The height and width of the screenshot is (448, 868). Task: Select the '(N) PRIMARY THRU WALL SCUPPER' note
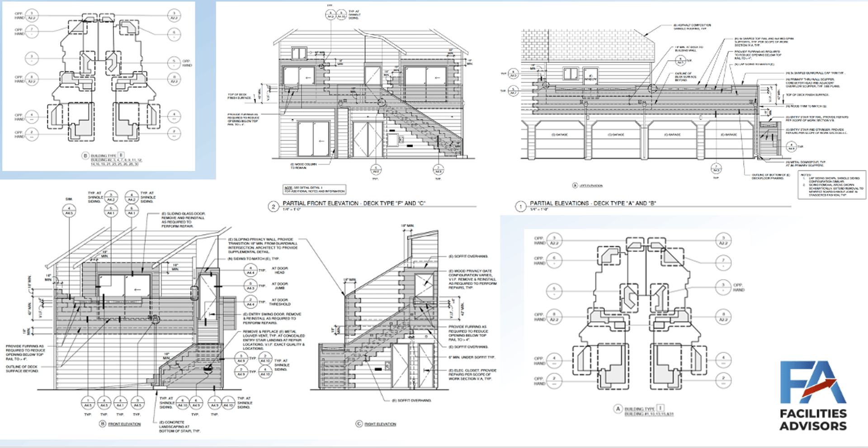pos(813,83)
